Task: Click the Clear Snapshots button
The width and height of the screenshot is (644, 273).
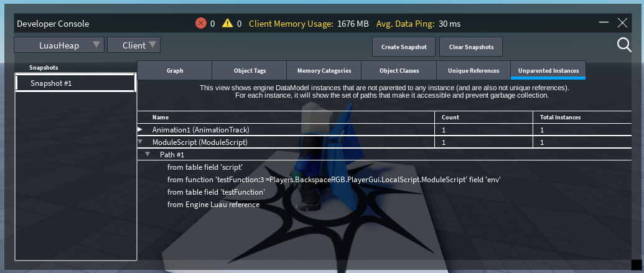Action: click(471, 47)
